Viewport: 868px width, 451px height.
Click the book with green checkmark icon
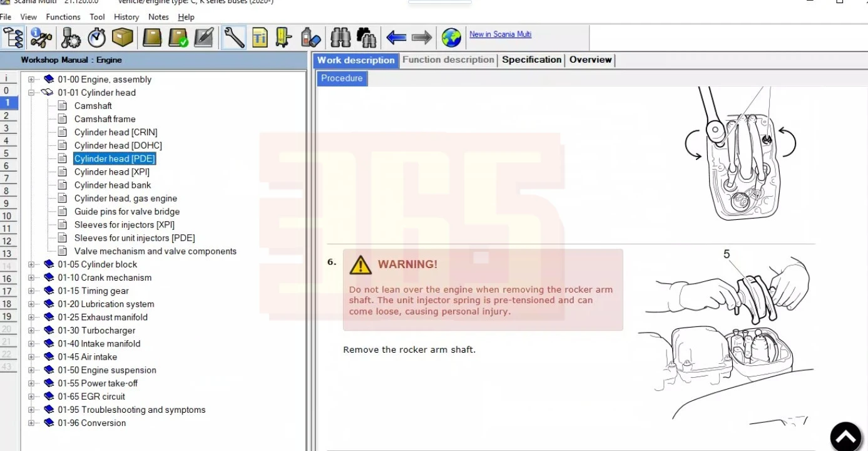(178, 38)
